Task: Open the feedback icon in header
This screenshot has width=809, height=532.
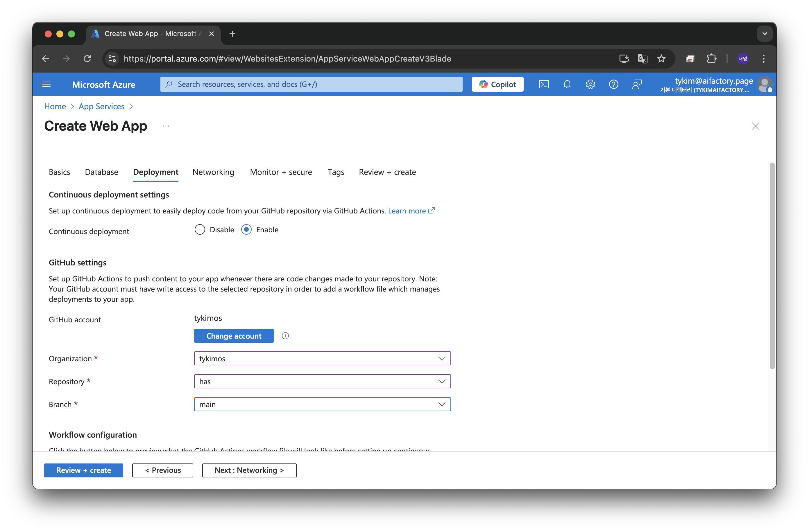Action: (x=637, y=84)
